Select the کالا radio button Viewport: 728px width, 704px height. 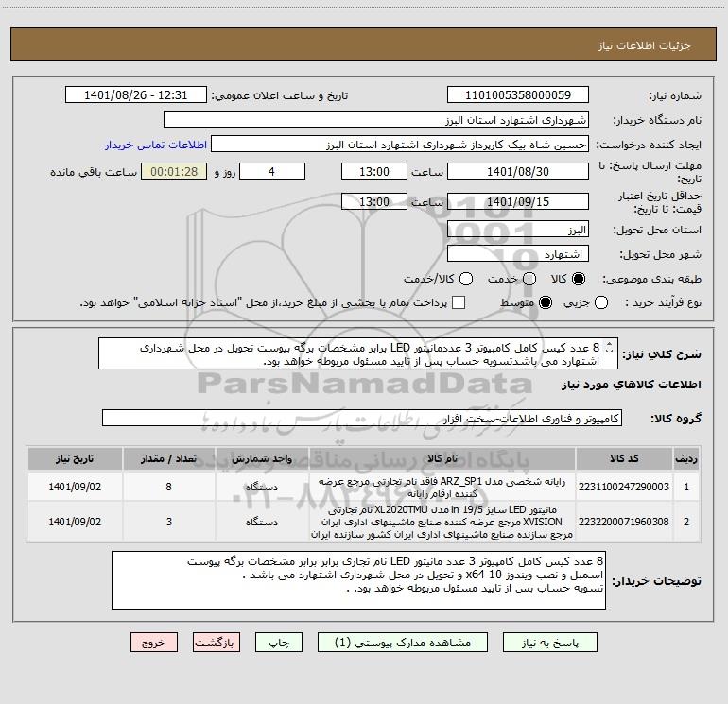[x=579, y=279]
